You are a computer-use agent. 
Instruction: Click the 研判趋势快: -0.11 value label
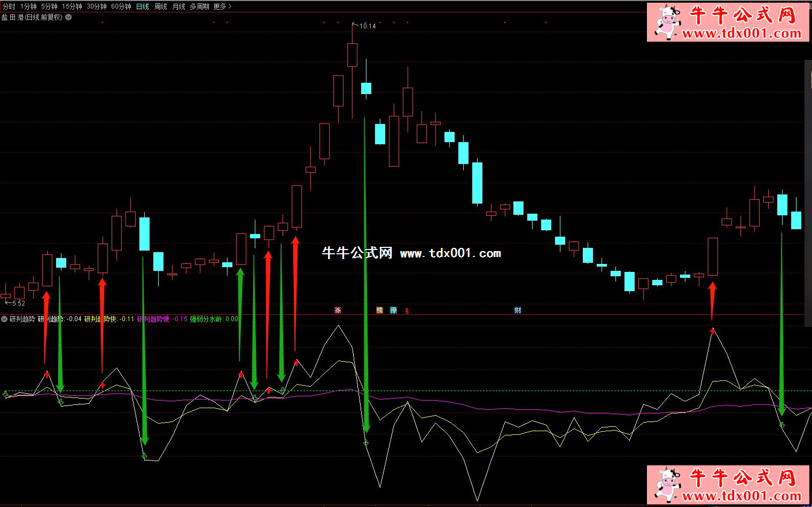tap(110, 319)
